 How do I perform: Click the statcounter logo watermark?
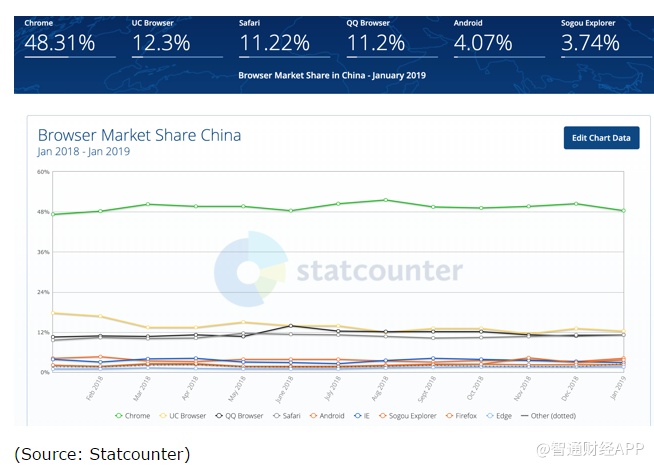(x=340, y=270)
